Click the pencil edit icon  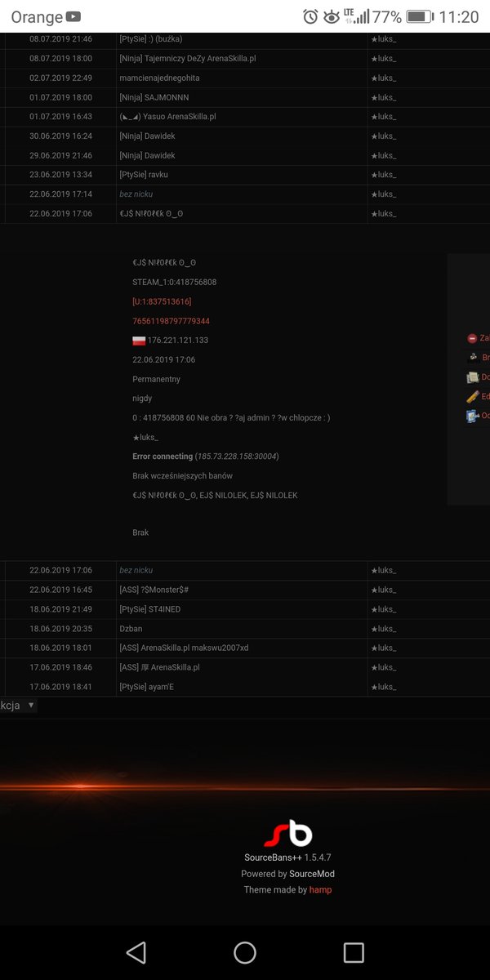472,397
